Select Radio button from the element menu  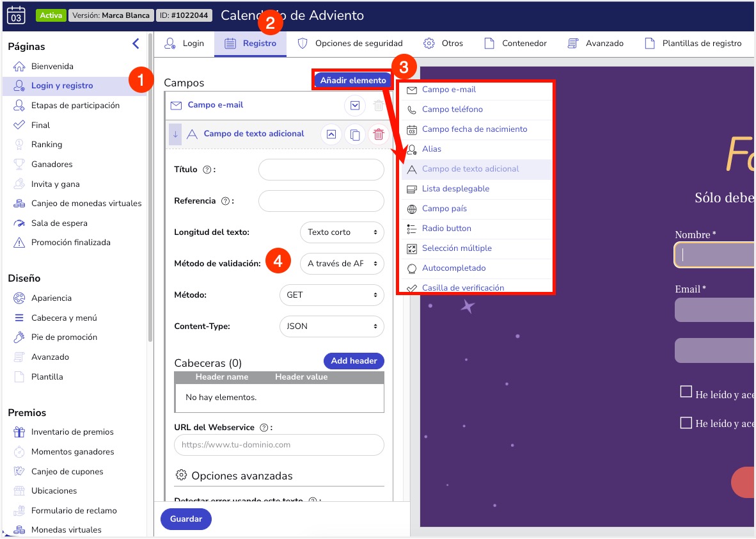pyautogui.click(x=477, y=229)
